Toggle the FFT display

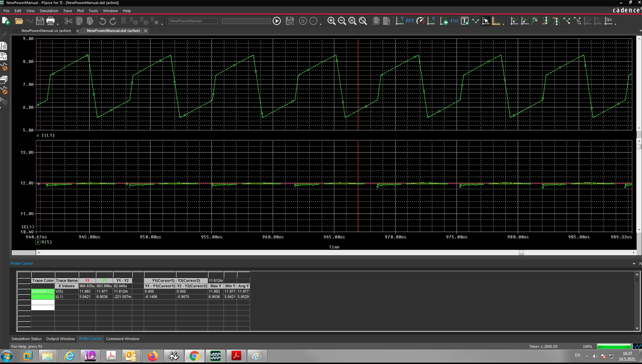pyautogui.click(x=410, y=21)
